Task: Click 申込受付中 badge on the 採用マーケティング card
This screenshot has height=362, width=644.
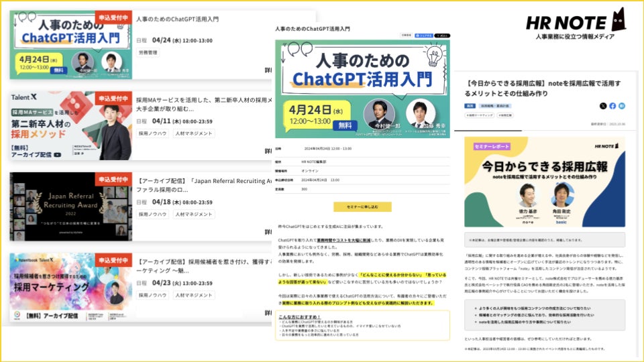Action: point(113,260)
